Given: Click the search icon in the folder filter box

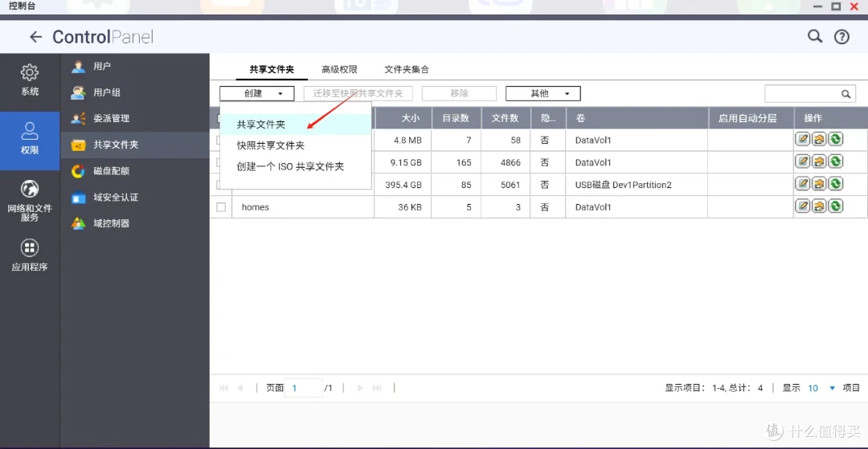Looking at the screenshot, I should point(845,94).
